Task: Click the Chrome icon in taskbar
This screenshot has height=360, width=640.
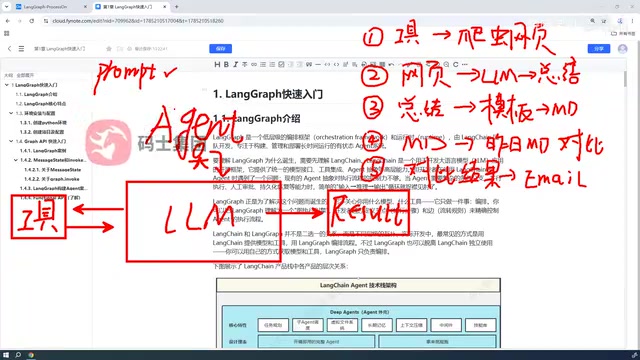Action: pyautogui.click(x=31, y=355)
